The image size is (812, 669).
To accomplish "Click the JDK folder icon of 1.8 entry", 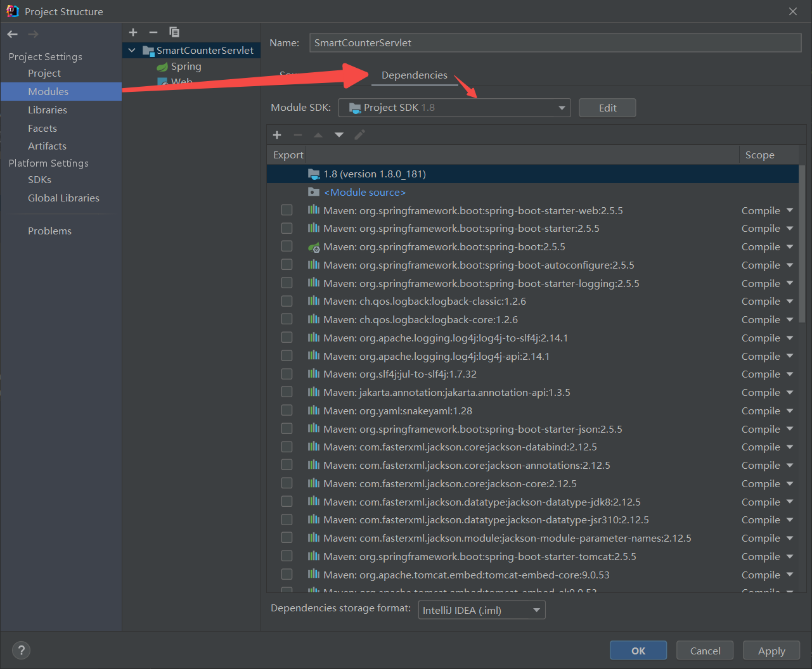I will pos(314,174).
